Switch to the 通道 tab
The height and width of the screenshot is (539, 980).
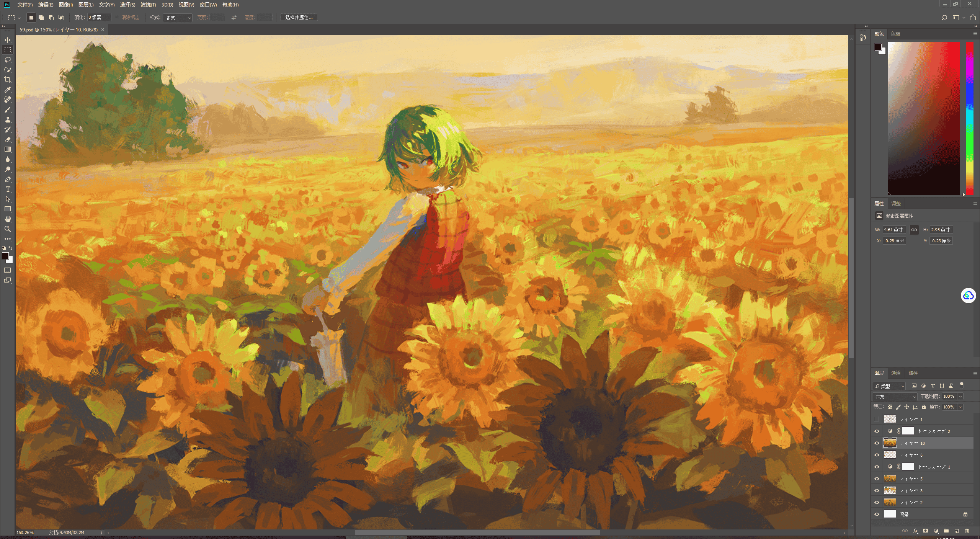tap(896, 373)
